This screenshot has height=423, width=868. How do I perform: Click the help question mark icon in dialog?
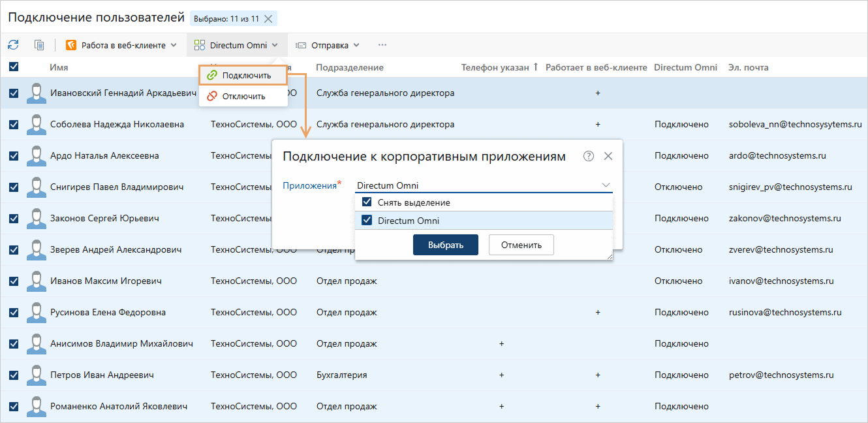[589, 156]
